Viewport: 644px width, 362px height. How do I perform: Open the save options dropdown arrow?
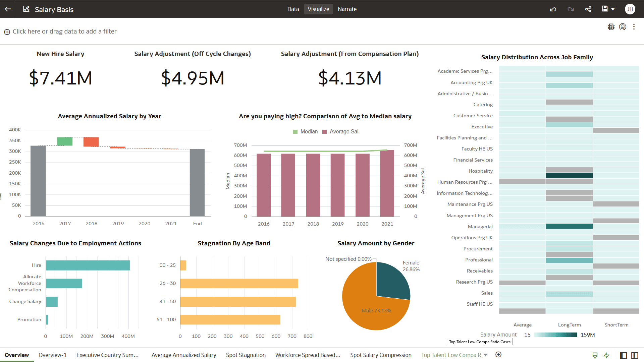point(613,9)
